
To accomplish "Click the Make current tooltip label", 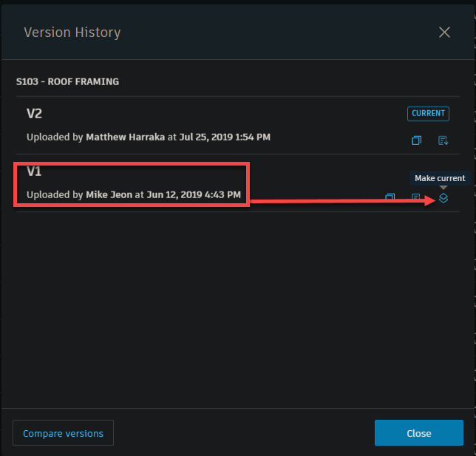I will click(440, 178).
